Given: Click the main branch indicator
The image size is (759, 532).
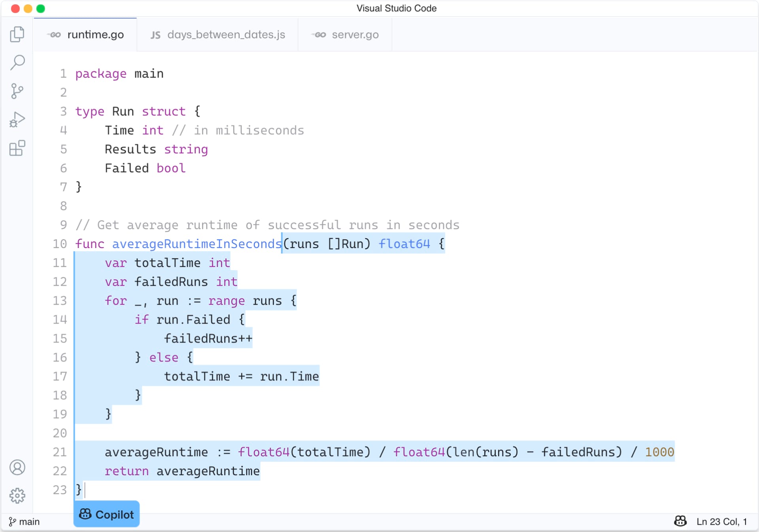Looking at the screenshot, I should coord(25,521).
